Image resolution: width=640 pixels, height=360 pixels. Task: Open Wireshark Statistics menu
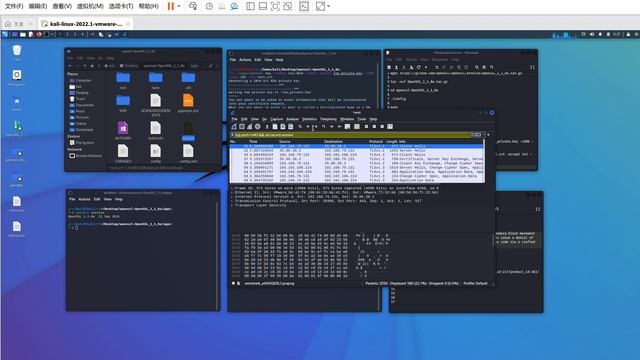click(x=309, y=119)
